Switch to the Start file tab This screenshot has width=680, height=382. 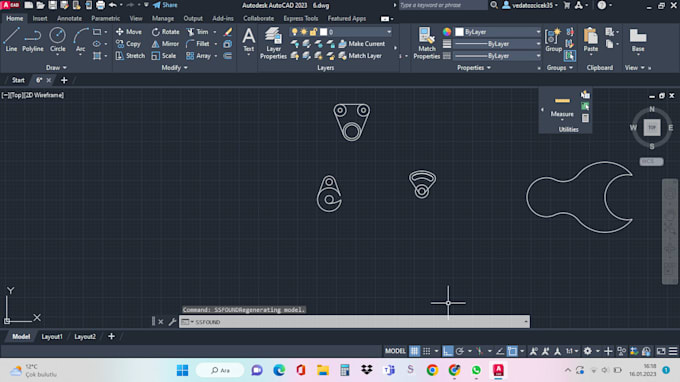[18, 80]
